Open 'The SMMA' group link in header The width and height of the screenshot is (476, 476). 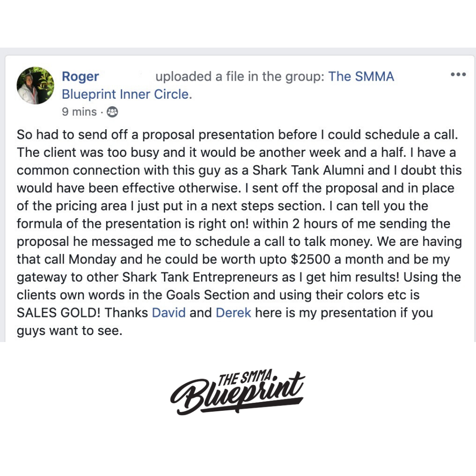(361, 77)
